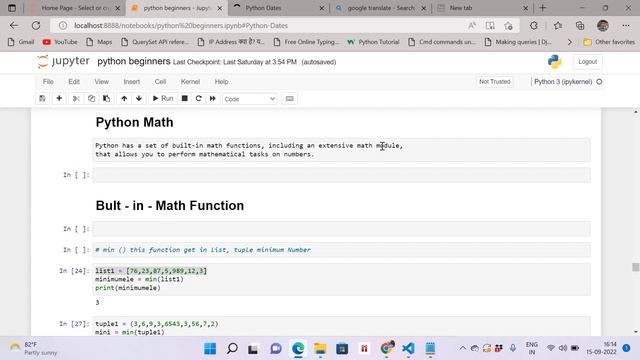Open File Explorer from the taskbar

(320, 349)
